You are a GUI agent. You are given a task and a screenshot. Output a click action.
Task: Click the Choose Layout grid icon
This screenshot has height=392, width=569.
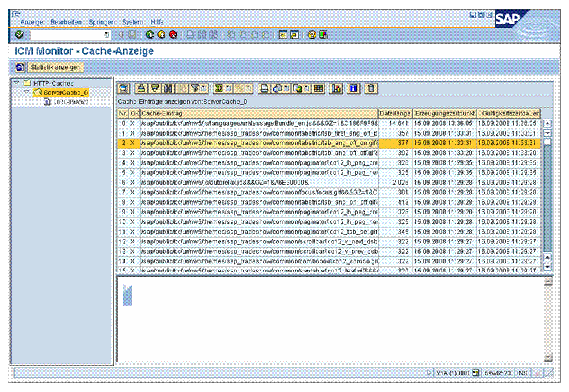click(318, 88)
